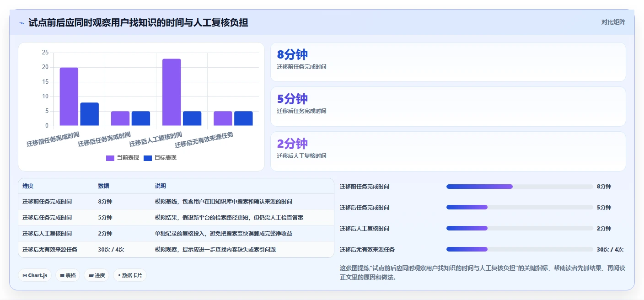
Task: Click the description starting 单独记录的复核投入
Action: click(224, 234)
